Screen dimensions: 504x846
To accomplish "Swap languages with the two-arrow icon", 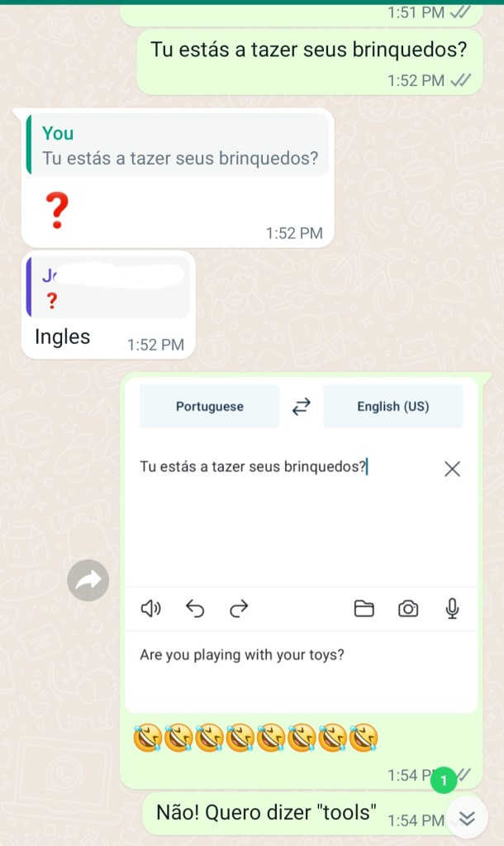I will pos(302,406).
